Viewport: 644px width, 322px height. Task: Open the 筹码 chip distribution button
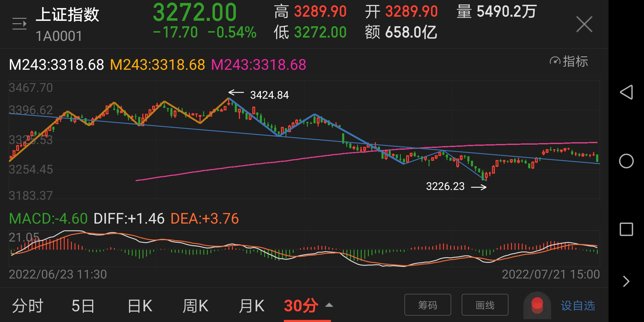pos(428,305)
